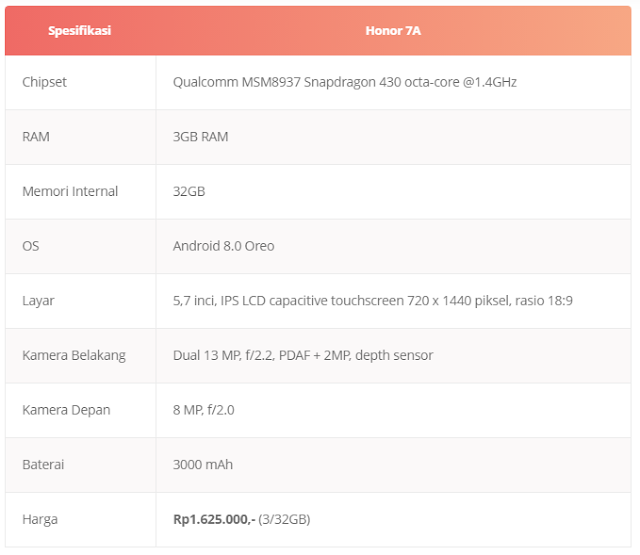
Task: Click the Honor 7A column header
Action: tap(393, 31)
